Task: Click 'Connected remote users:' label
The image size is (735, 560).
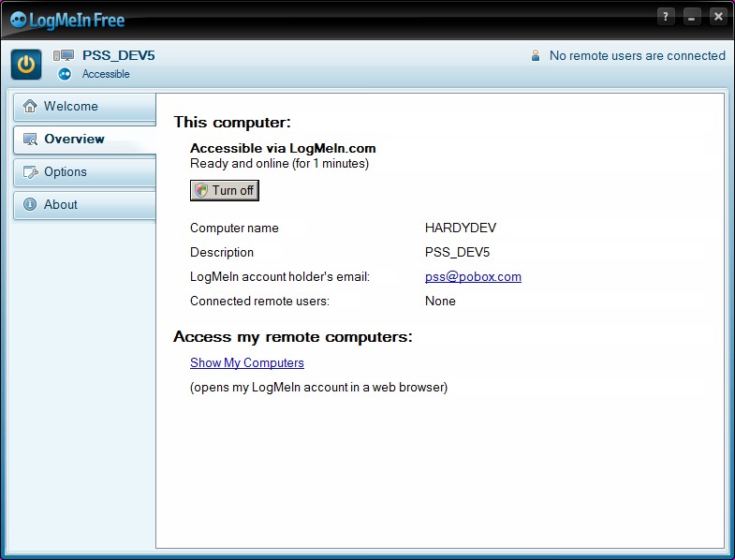Action: pyautogui.click(x=259, y=302)
